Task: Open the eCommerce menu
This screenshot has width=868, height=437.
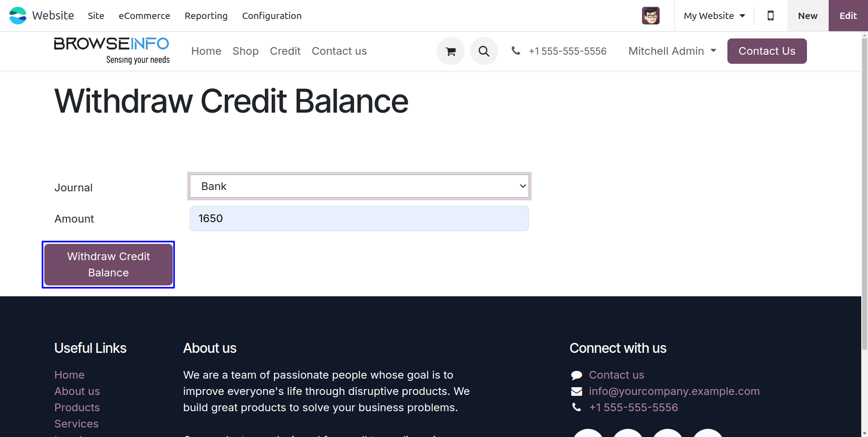Action: (x=144, y=16)
